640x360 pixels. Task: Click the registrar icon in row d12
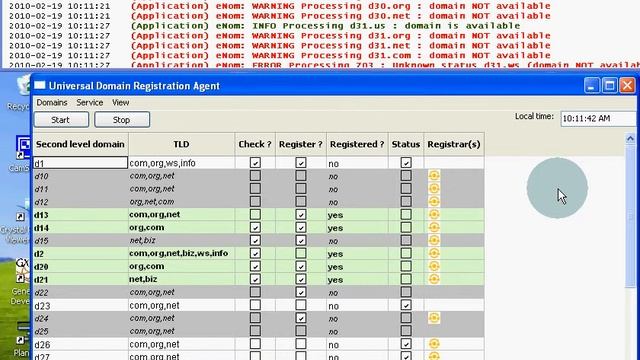(434, 201)
